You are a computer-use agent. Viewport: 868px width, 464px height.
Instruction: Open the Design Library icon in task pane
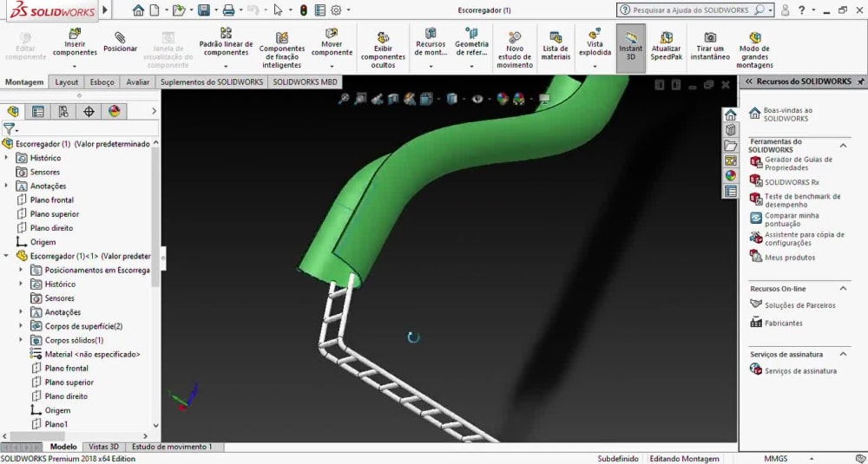pos(731,130)
